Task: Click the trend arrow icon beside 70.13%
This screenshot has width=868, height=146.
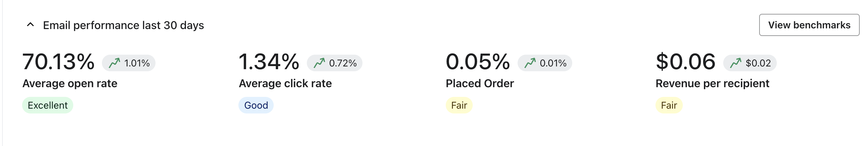Action: 114,63
